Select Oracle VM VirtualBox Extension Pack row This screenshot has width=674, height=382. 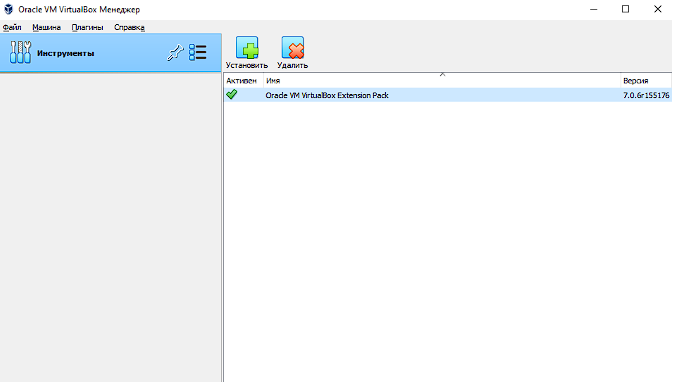tap(447, 95)
